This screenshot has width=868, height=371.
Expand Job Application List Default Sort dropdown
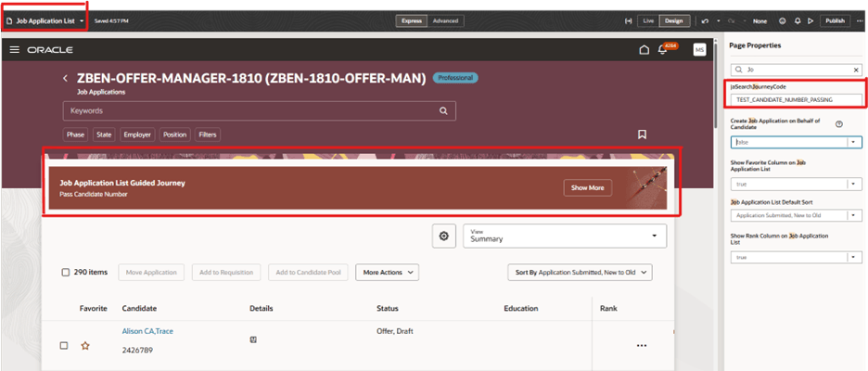tap(855, 215)
